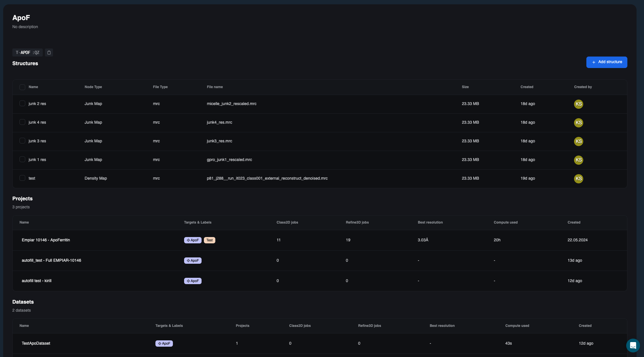Screen dimensions: 644x357
Task: Select the test density map checkbox
Action: point(22,178)
